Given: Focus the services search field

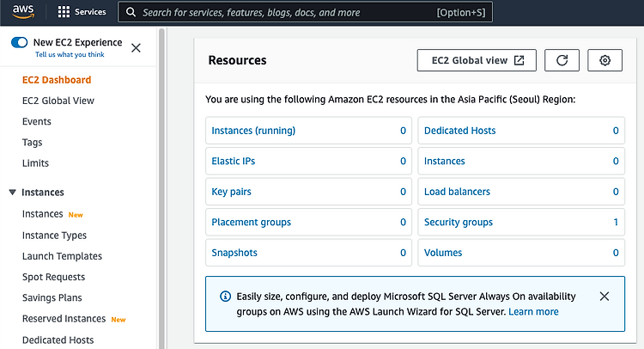Looking at the screenshot, I should 305,12.
